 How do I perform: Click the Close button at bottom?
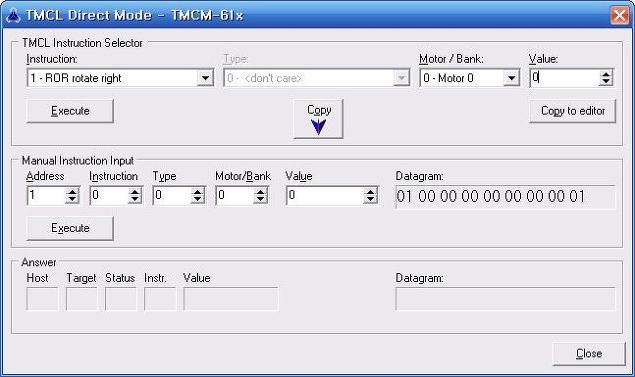pos(589,354)
